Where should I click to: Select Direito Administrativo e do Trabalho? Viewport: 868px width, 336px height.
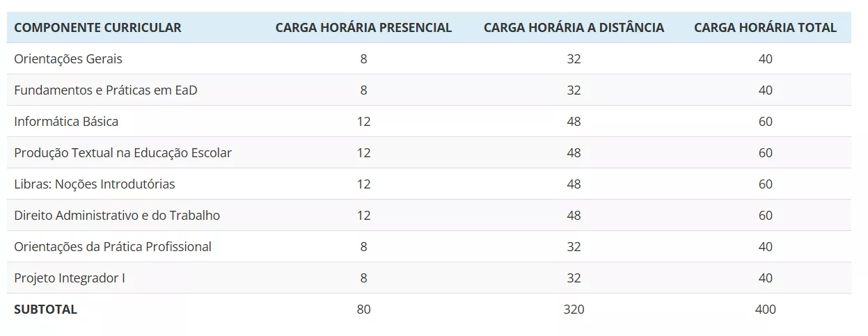[117, 216]
